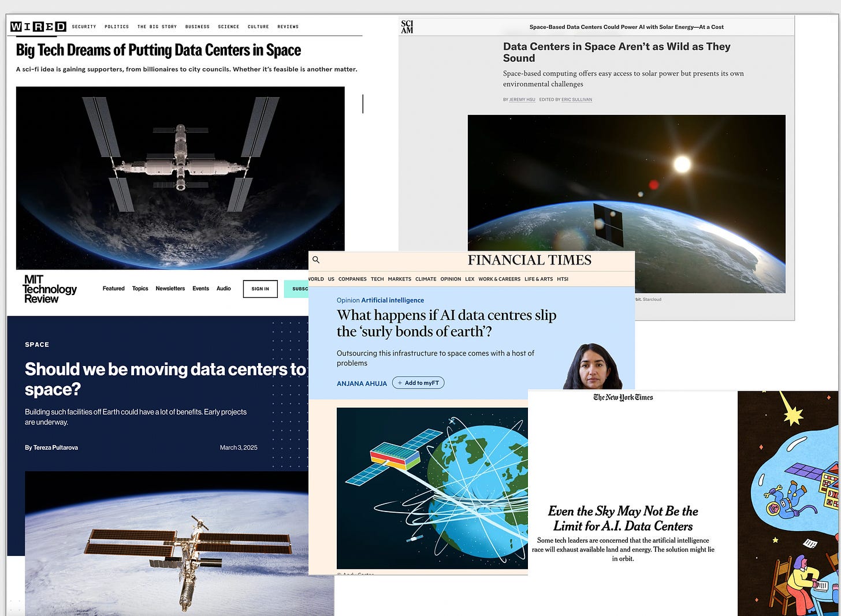Click Anjana Ahuja author portrait
This screenshot has height=616, width=841.
click(x=593, y=367)
